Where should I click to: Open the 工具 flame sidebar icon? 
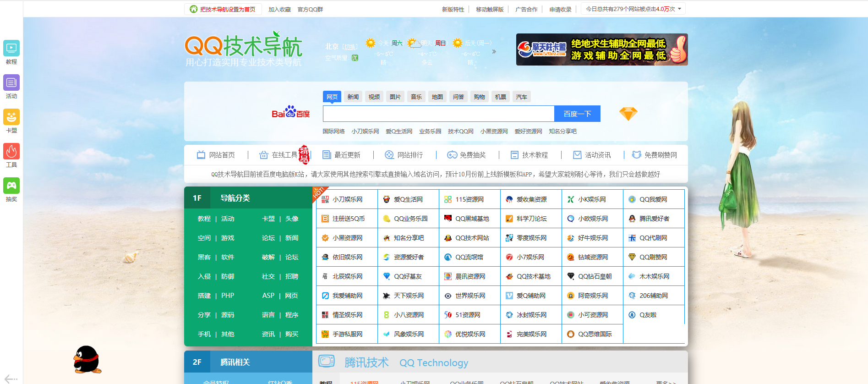[x=11, y=151]
